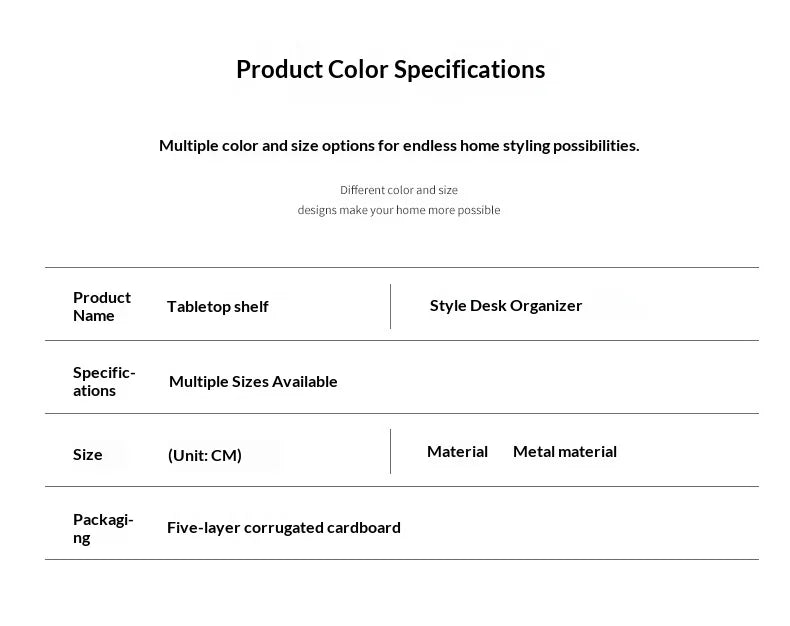790x626 pixels.
Task: Click designs make your home more possible text
Action: [399, 210]
